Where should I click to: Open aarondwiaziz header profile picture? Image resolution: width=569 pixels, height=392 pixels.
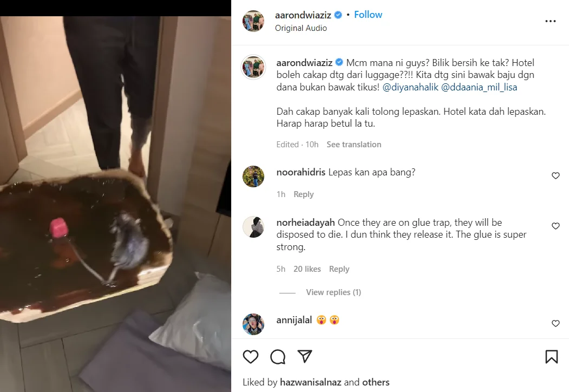253,21
